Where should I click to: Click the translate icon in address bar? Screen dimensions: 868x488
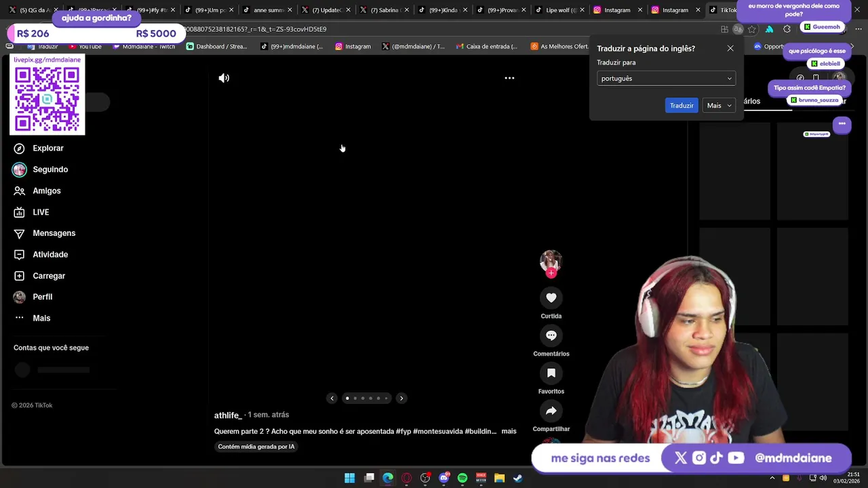coord(738,29)
